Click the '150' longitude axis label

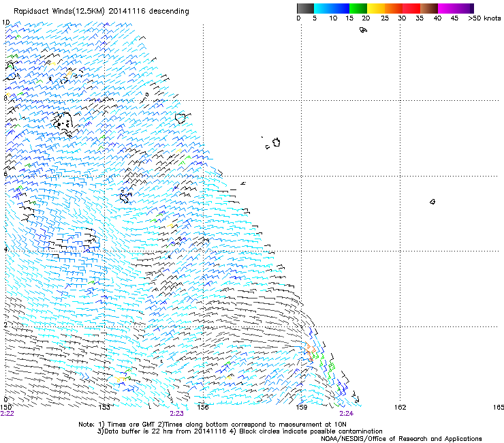(5, 408)
